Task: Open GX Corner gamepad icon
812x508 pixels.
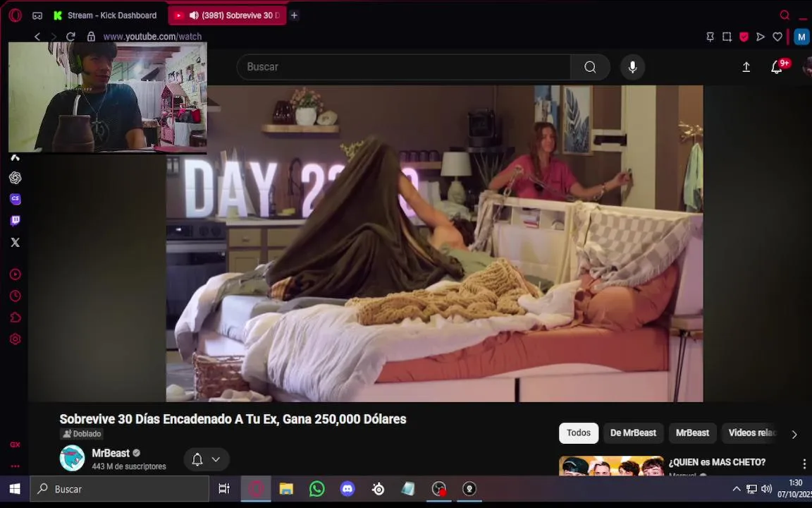Action: (x=37, y=16)
